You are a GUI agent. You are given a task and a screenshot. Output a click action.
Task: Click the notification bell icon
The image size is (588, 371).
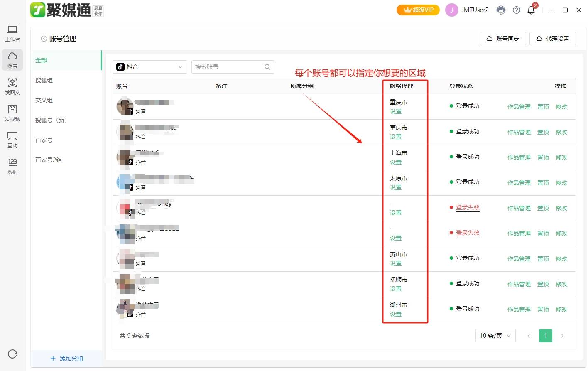click(x=531, y=10)
